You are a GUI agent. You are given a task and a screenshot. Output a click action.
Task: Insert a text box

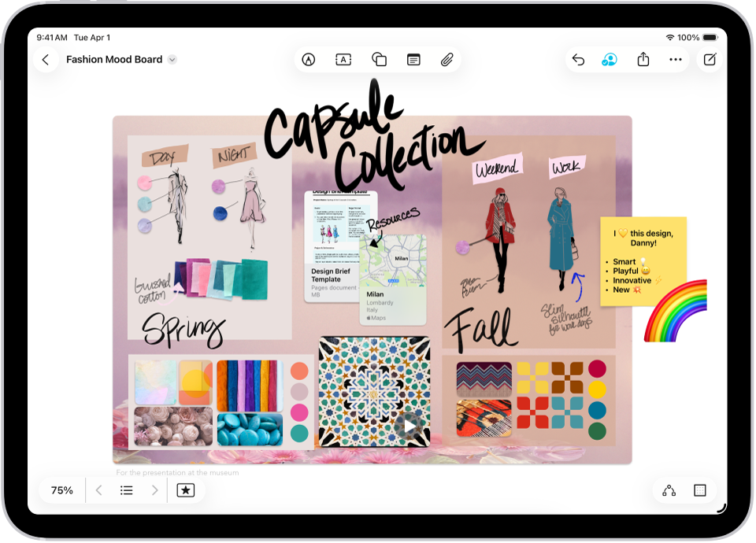[343, 59]
